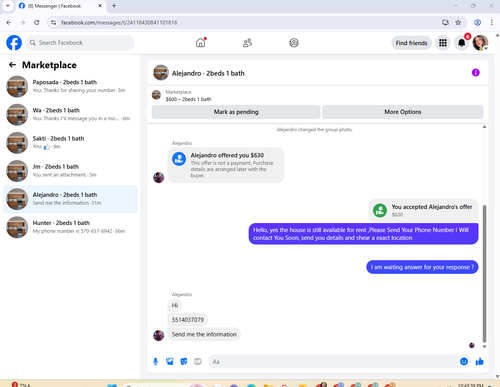Screen dimensions: 500x387
Task: Click the install app icon in address bar
Action: 445,22
